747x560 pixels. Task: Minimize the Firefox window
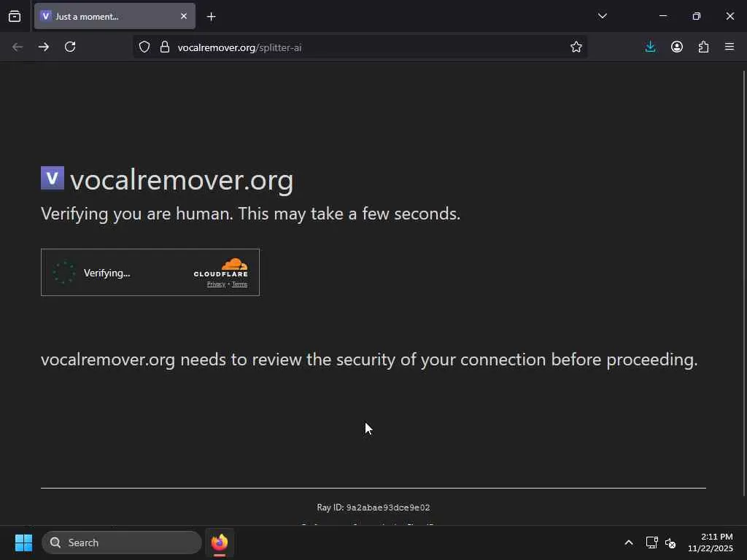662,16
